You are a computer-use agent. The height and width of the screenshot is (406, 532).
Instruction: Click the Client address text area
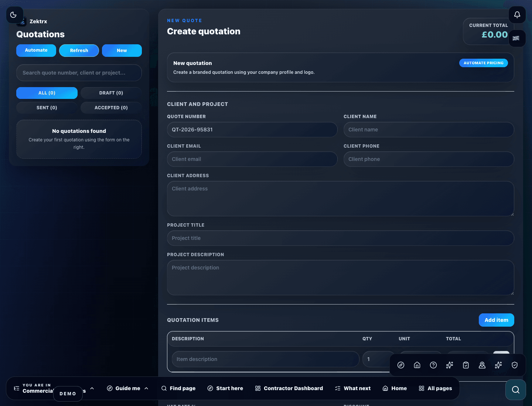(341, 199)
